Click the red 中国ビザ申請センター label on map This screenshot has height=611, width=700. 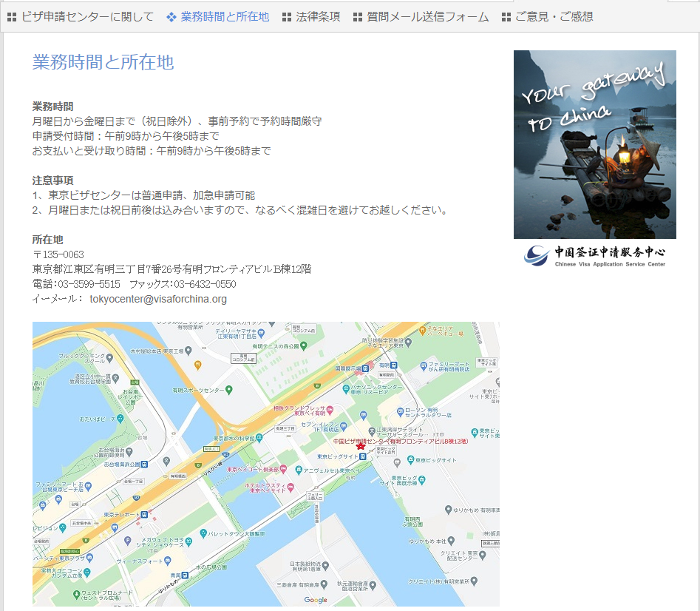pos(401,441)
